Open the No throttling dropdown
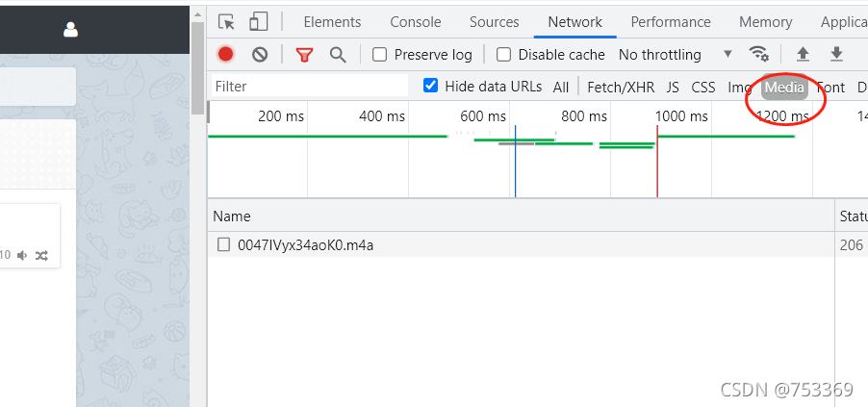 tap(676, 54)
